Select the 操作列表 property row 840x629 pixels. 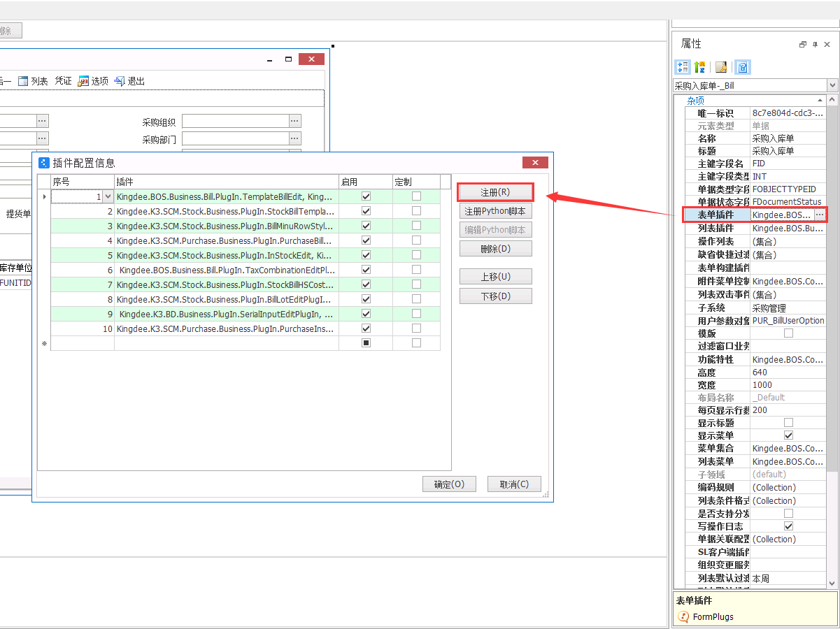755,241
